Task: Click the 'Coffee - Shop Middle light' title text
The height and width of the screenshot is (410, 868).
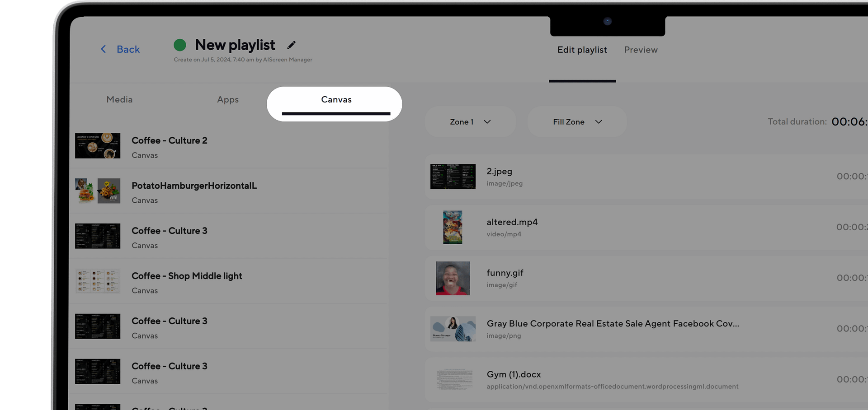Action: pos(187,276)
